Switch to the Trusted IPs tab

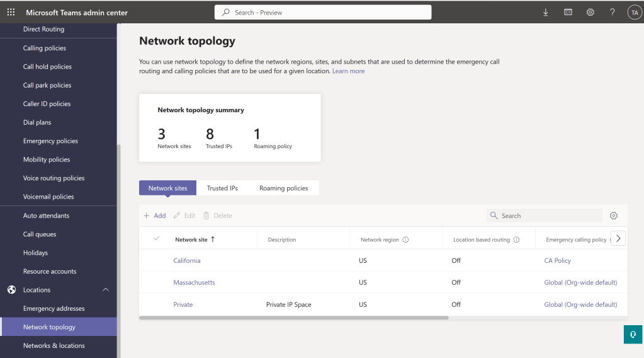[x=222, y=188]
